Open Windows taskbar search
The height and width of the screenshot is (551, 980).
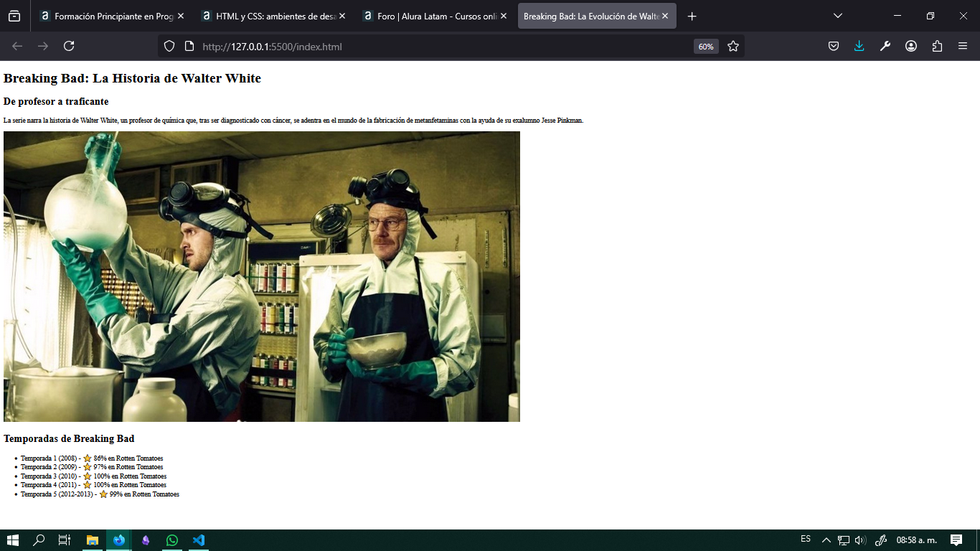(39, 540)
